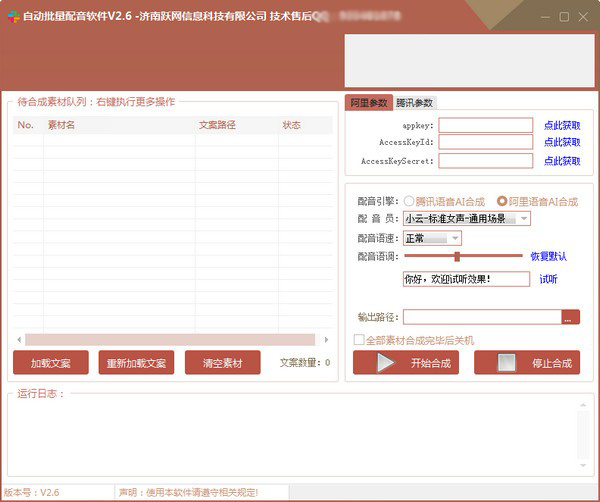Click the stop square icon on 停止合成
Viewport: 600px width, 502px height.
pos(506,362)
